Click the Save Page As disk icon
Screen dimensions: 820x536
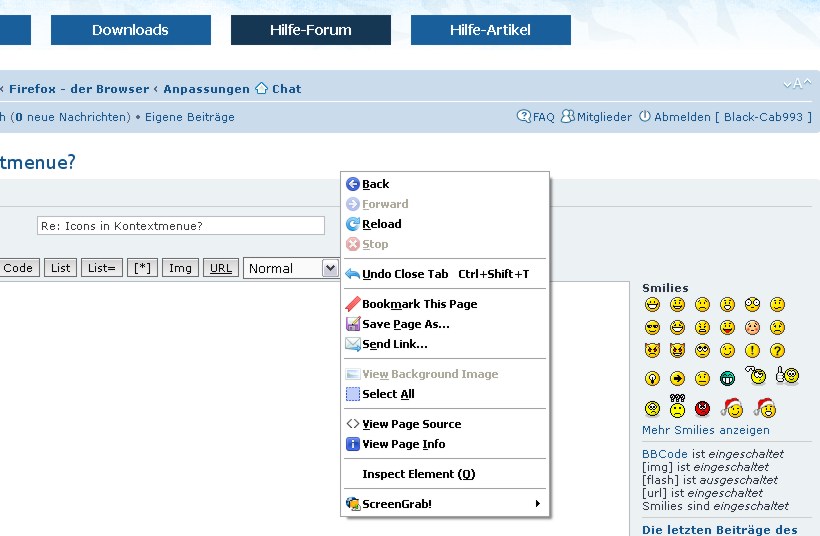(x=352, y=324)
